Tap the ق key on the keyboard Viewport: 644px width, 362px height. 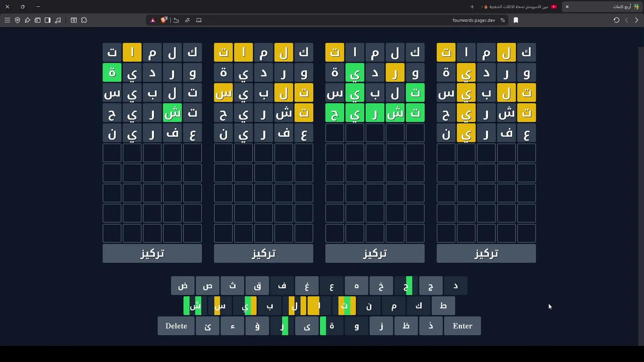pos(257,286)
